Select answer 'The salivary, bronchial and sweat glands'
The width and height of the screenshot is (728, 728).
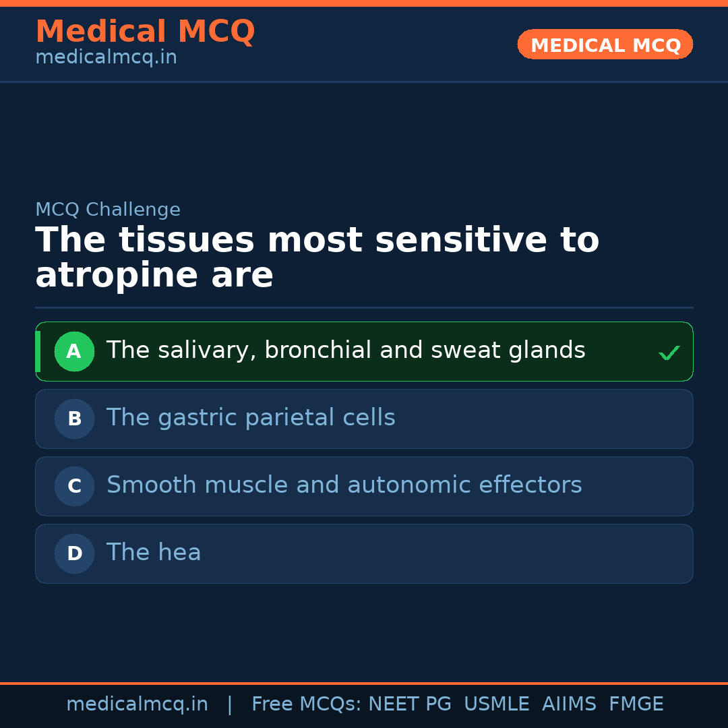pyautogui.click(x=346, y=351)
